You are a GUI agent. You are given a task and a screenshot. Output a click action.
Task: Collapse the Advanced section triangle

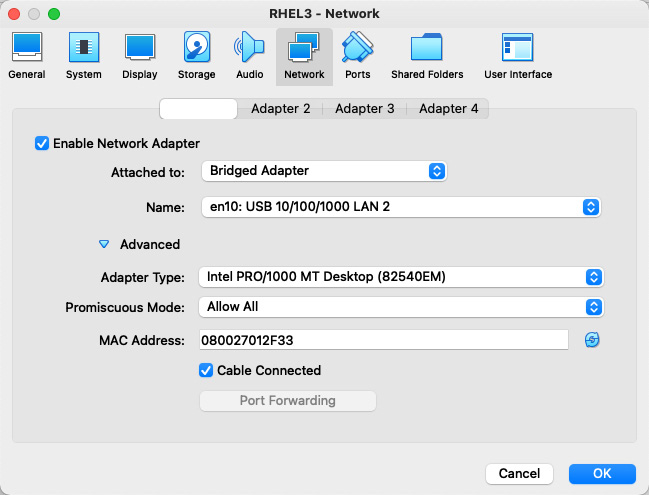[x=104, y=245]
